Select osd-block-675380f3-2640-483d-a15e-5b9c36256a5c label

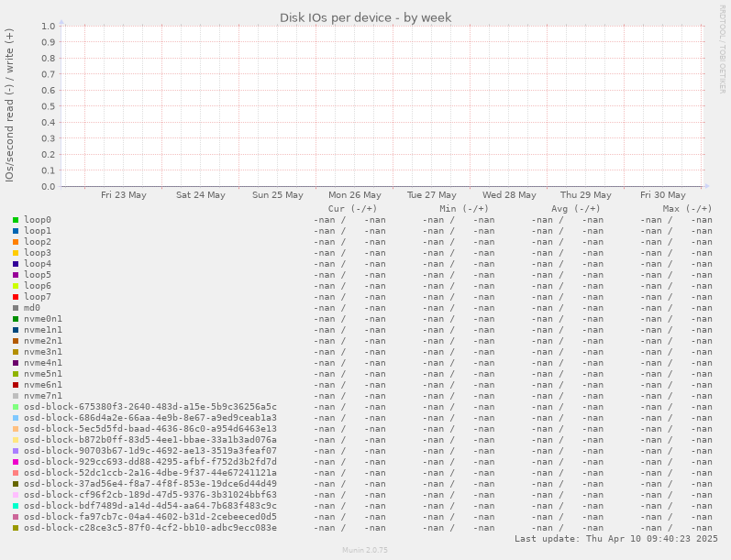(150, 407)
